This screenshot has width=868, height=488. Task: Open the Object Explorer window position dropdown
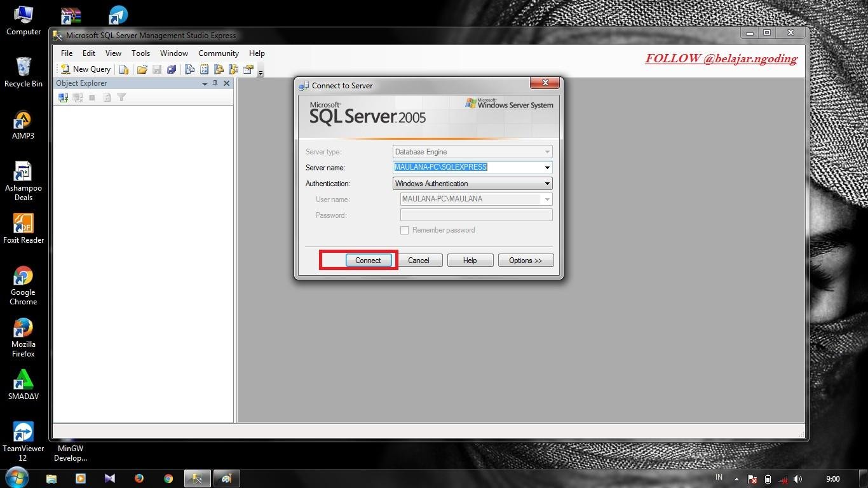(x=205, y=83)
